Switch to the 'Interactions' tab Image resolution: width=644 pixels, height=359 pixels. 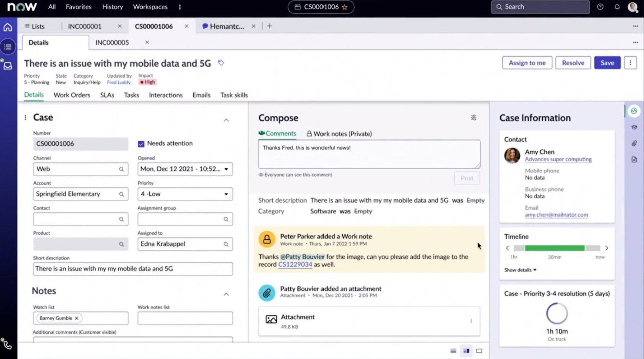click(166, 95)
